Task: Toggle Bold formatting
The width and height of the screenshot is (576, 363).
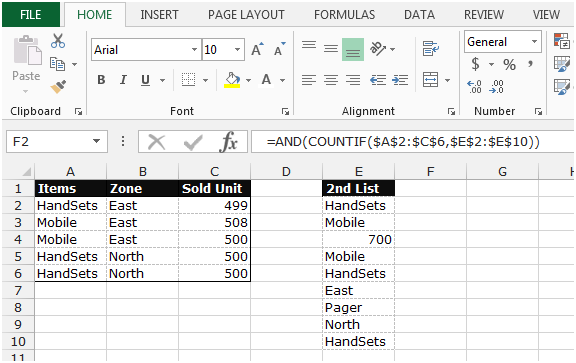Action: point(101,80)
